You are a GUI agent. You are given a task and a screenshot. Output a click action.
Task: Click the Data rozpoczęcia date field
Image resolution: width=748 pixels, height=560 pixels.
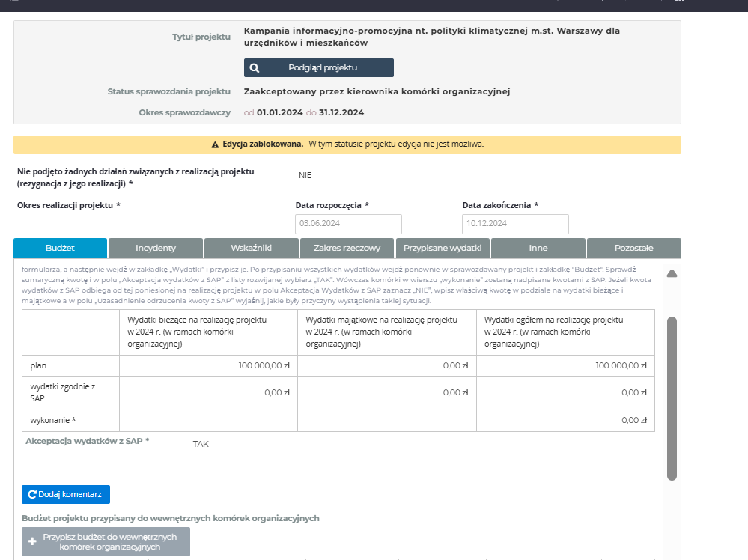[x=348, y=224]
